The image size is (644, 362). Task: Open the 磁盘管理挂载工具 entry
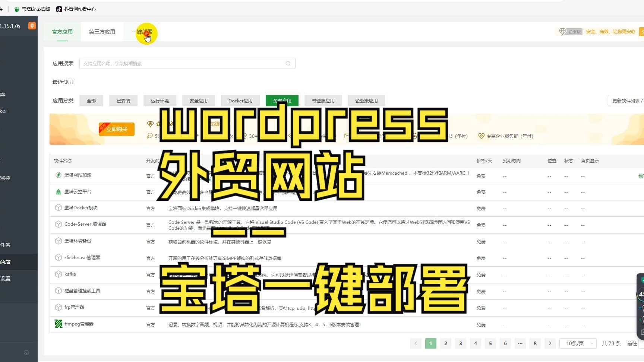(x=82, y=291)
